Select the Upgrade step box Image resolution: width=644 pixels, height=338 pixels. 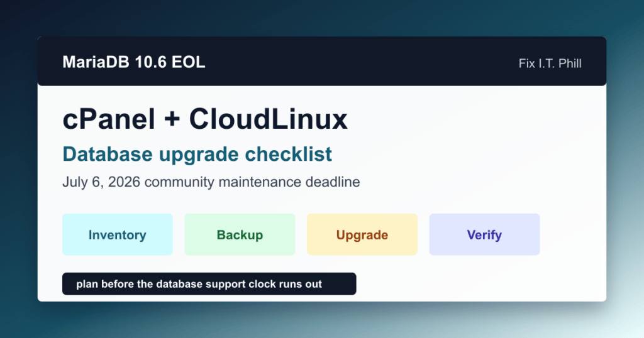pos(362,234)
